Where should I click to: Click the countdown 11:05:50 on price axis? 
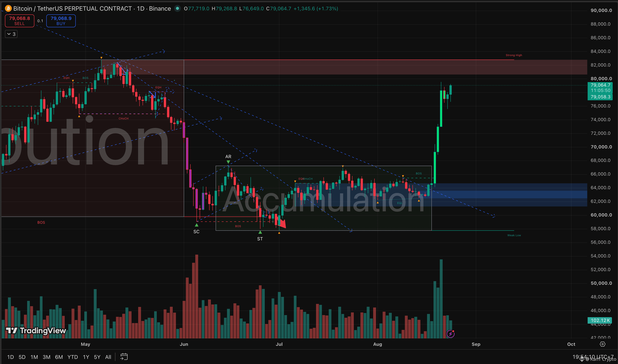tap(600, 90)
